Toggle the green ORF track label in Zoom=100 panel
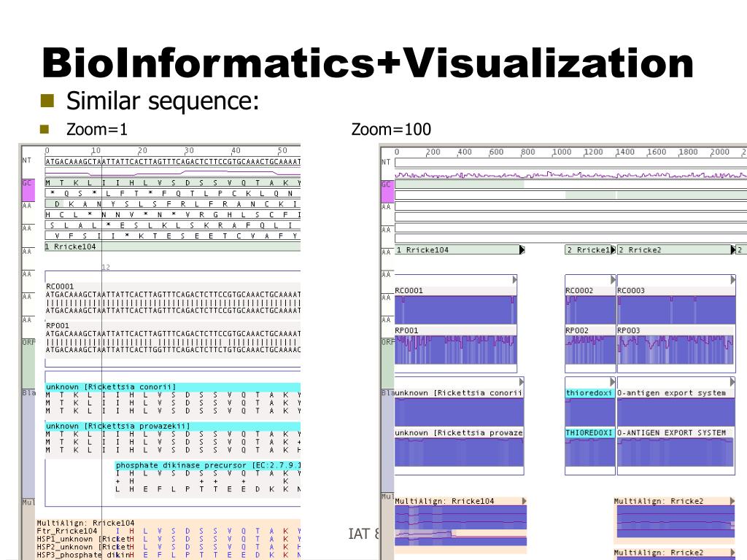 tap(387, 341)
